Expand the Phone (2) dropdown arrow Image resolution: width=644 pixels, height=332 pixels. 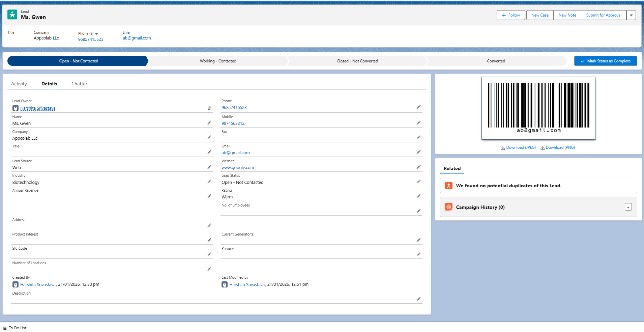96,34
